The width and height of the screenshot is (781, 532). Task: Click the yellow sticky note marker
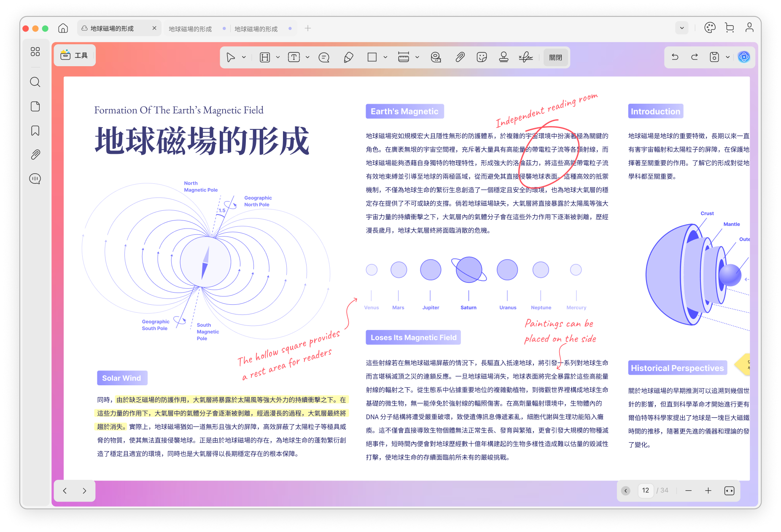[x=743, y=364]
